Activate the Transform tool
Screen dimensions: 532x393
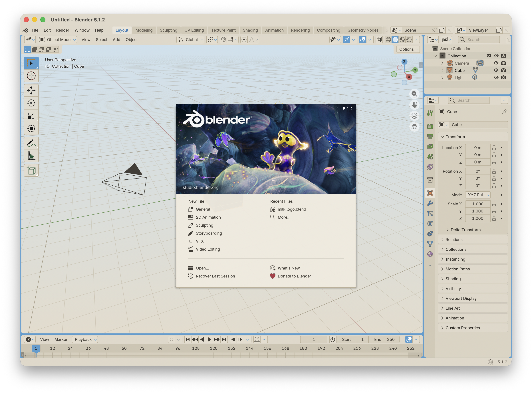coord(31,128)
